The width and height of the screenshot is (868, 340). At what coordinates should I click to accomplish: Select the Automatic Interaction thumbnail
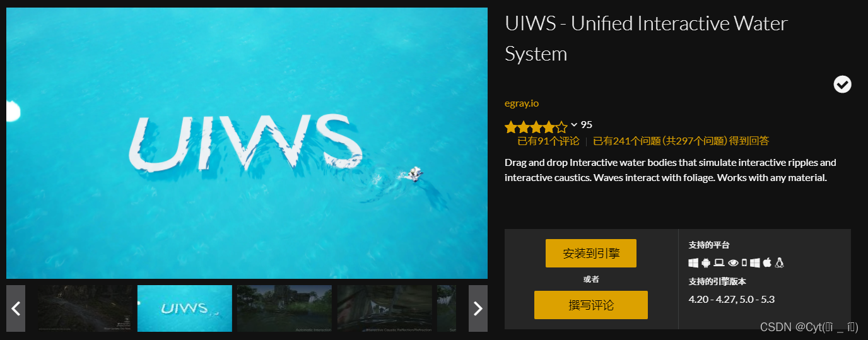click(284, 308)
